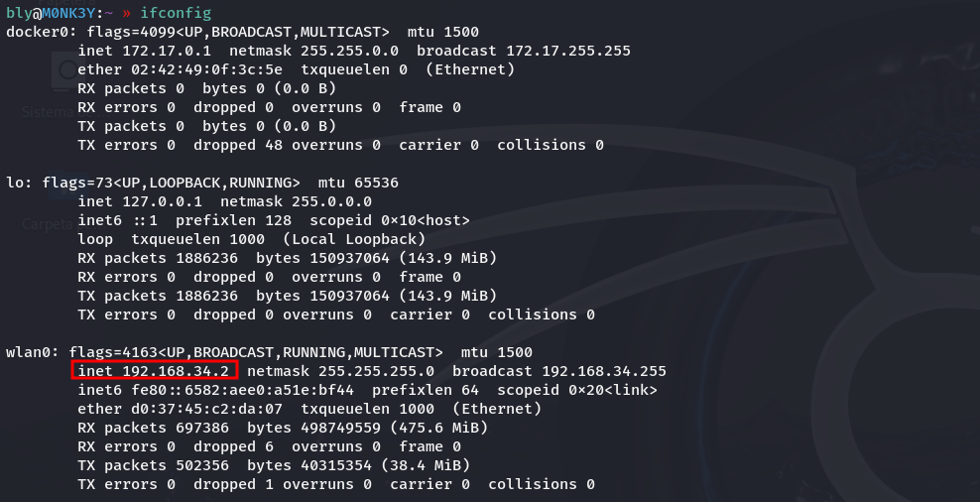980x502 pixels.
Task: Click the lo loopback interface name
Action: pyautogui.click(x=14, y=183)
